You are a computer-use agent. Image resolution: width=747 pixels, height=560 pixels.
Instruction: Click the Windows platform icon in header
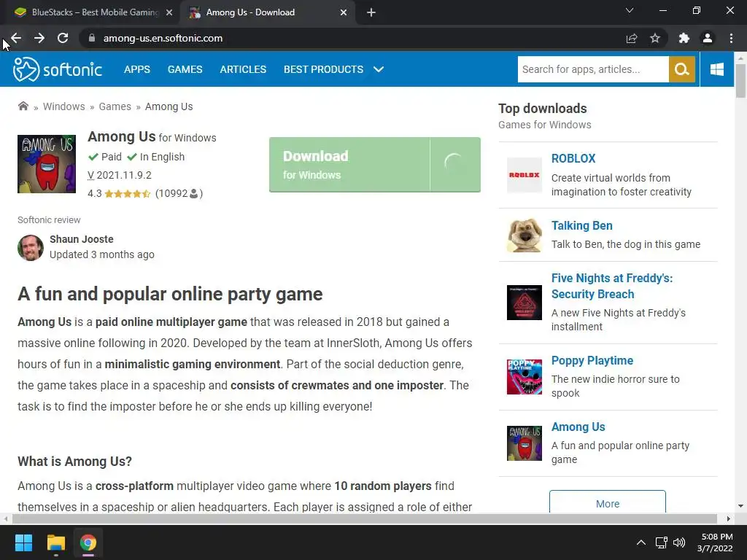[x=716, y=69]
